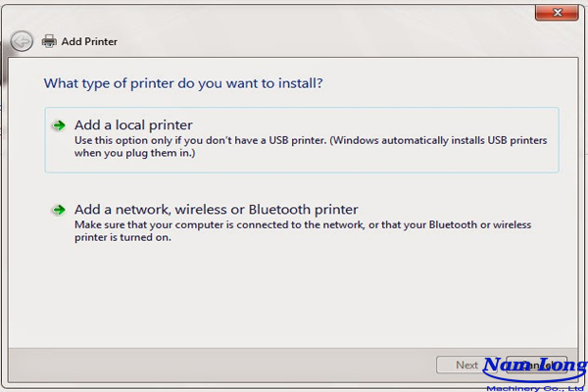The height and width of the screenshot is (392, 588).
Task: Click the "Machinery Co., Ltd" watermark text
Action: 535,383
